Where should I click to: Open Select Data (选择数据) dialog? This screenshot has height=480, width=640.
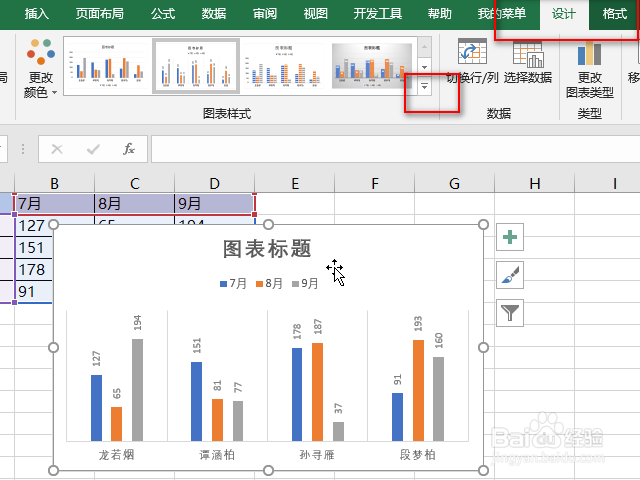pyautogui.click(x=528, y=61)
